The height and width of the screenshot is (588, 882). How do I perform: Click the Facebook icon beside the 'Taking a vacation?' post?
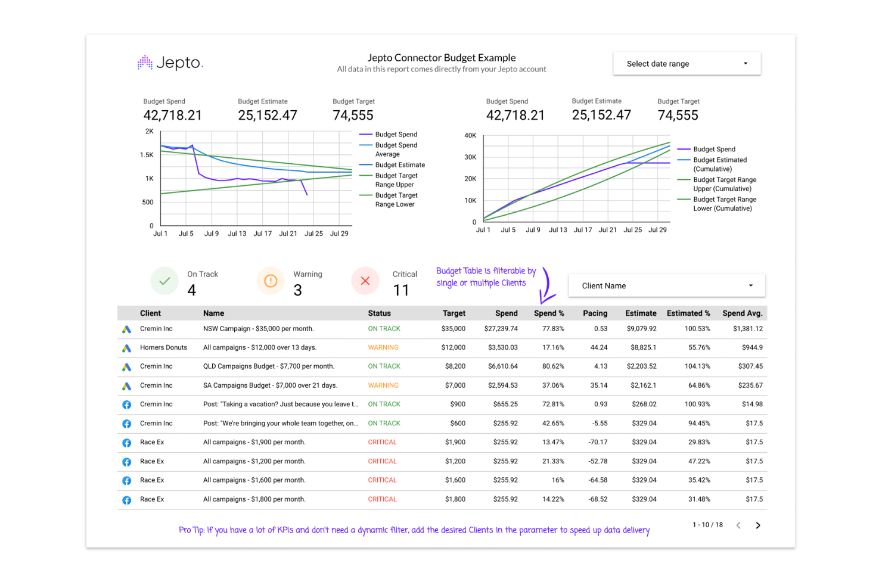click(x=127, y=404)
